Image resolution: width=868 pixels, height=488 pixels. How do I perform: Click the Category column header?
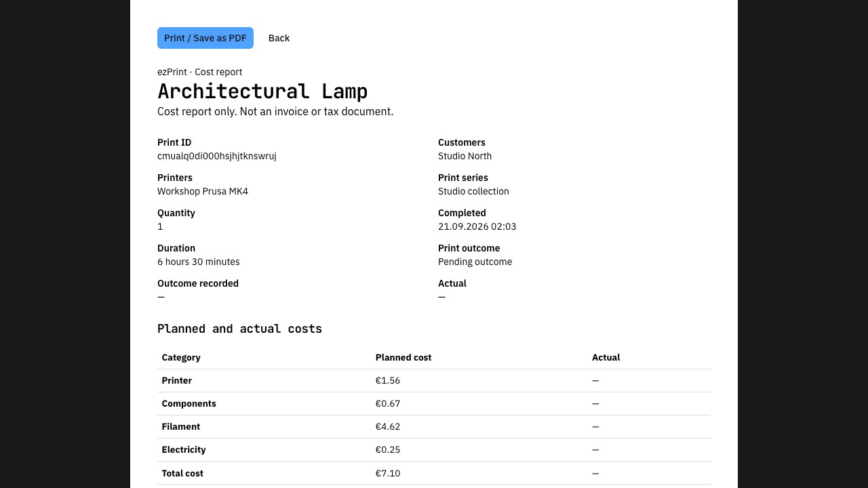pos(181,357)
